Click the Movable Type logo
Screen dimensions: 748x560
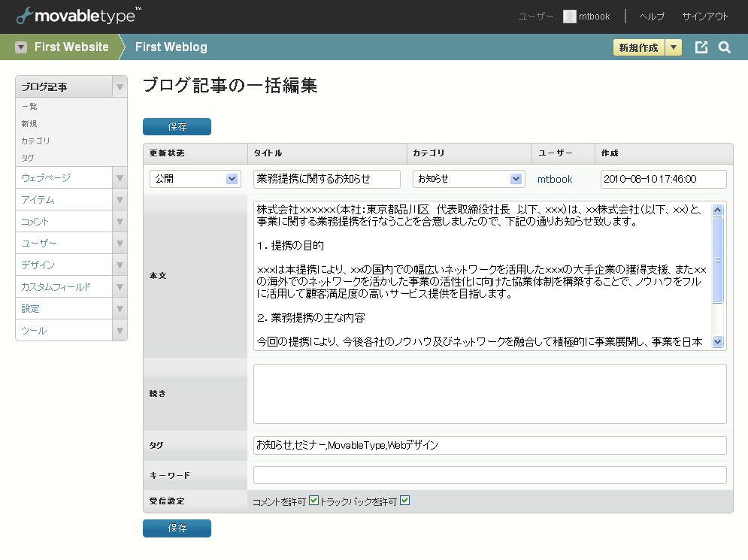(x=79, y=16)
